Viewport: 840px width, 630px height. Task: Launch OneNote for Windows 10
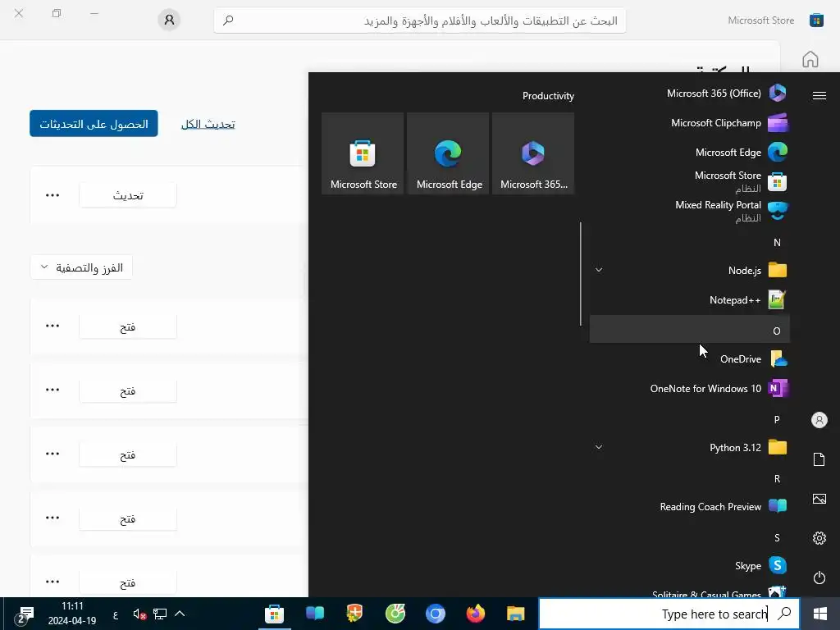(689, 388)
